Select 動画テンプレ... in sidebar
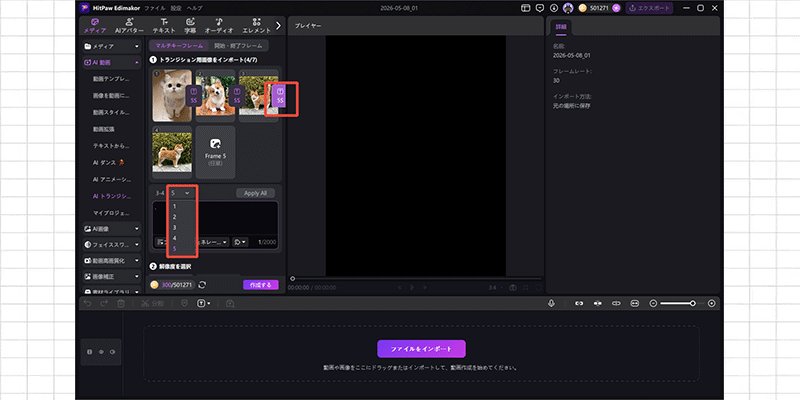The width and height of the screenshot is (800, 400). tap(111, 79)
